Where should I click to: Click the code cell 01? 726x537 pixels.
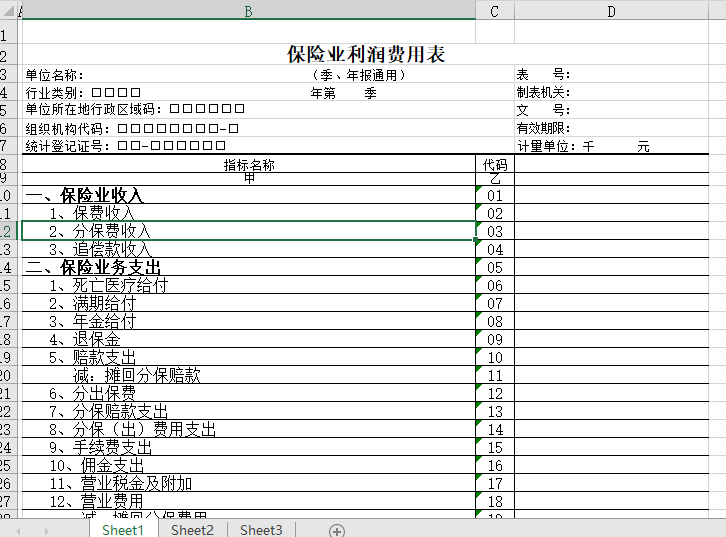tap(494, 196)
